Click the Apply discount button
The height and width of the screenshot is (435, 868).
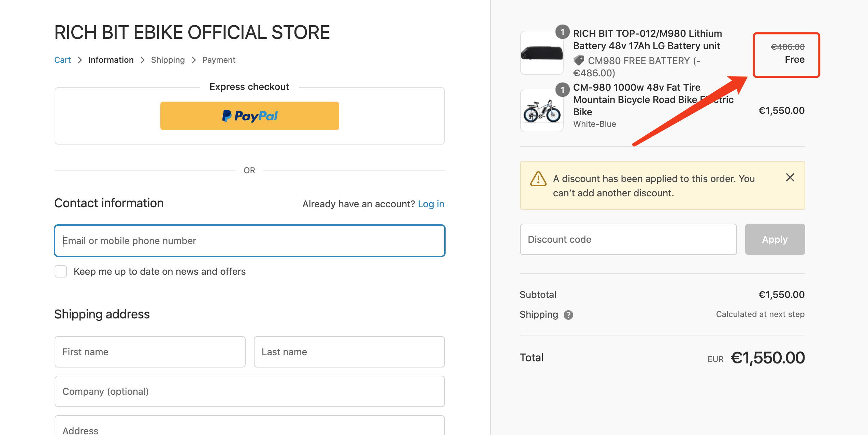(775, 239)
